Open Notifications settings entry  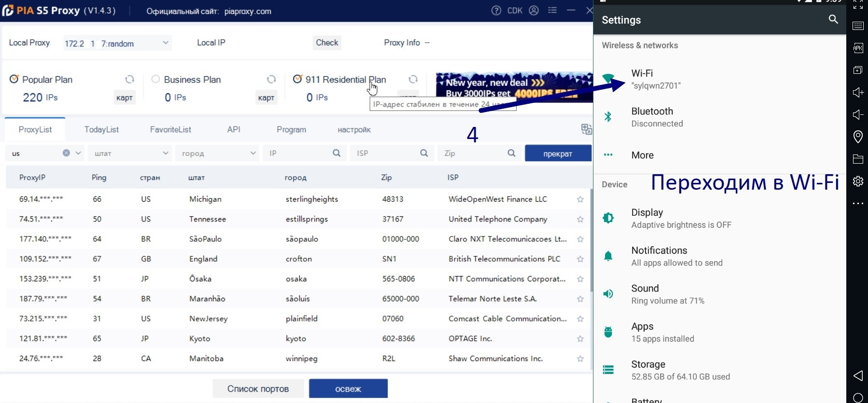click(x=719, y=256)
